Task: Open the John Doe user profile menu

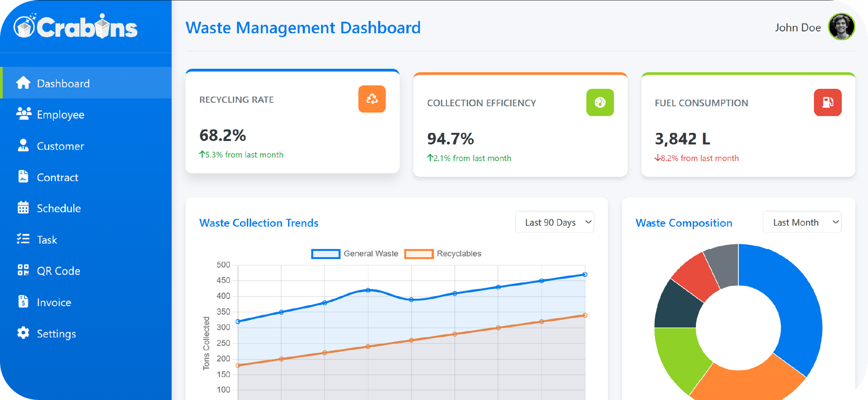Action: click(797, 28)
